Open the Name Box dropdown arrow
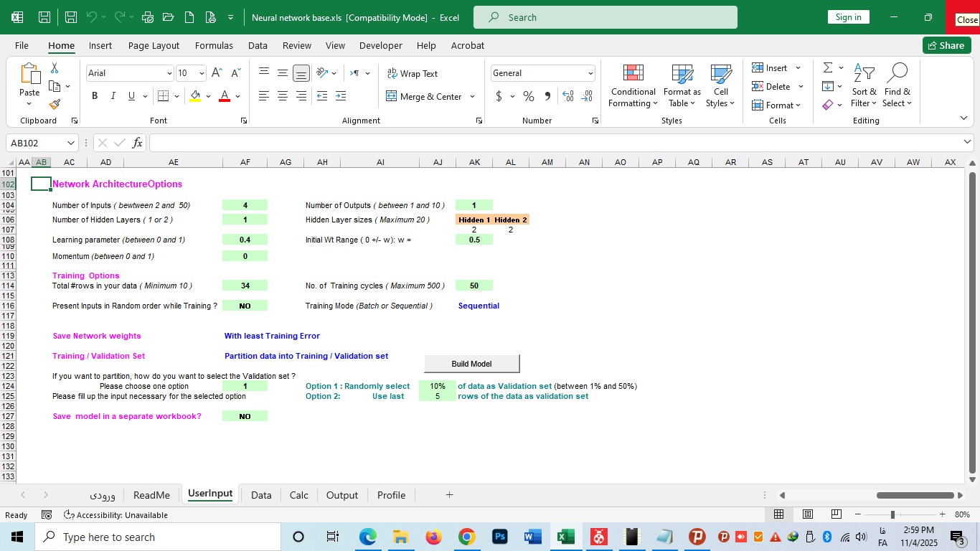 (70, 143)
